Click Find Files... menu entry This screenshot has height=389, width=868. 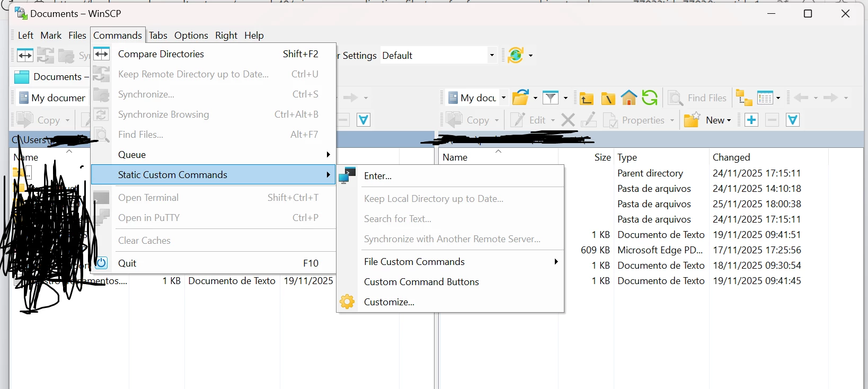(x=214, y=135)
